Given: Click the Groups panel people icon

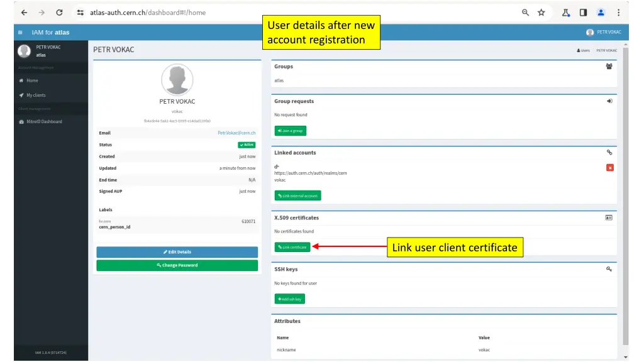Looking at the screenshot, I should 609,67.
